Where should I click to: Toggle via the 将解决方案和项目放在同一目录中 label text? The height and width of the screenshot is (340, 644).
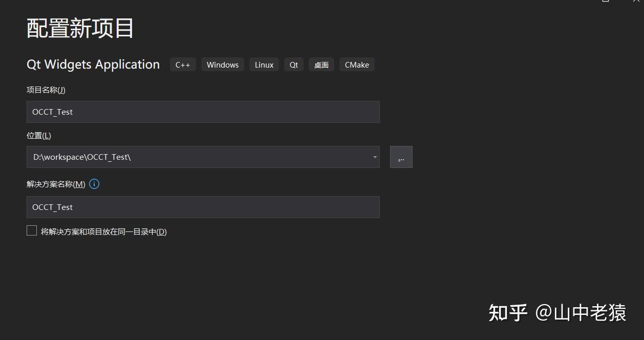pos(104,231)
